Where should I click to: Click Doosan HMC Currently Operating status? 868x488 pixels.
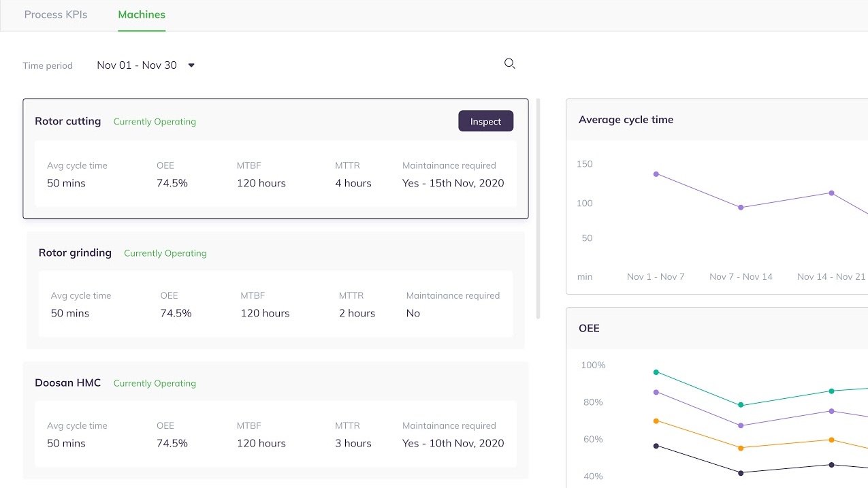[x=155, y=383]
